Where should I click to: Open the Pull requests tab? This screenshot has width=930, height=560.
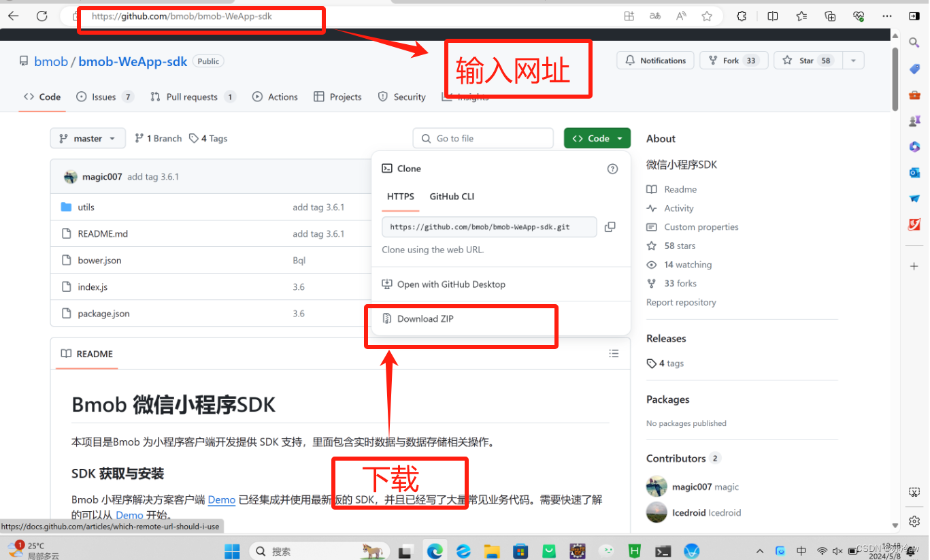coord(193,97)
